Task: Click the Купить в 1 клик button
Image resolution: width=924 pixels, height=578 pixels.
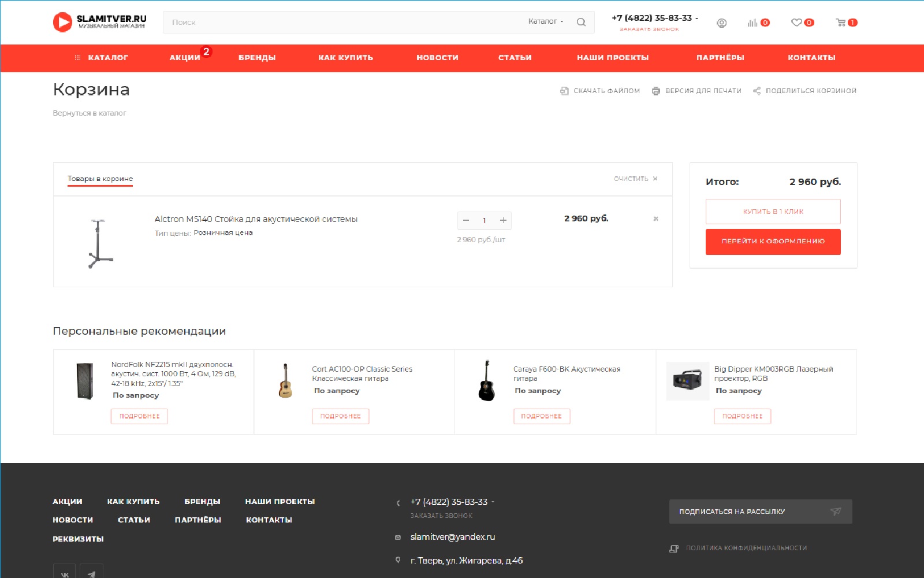Action: [773, 212]
